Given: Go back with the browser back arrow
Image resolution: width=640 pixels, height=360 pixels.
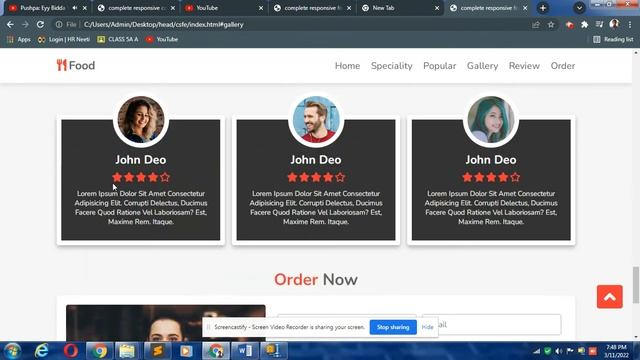Looking at the screenshot, I should (x=10, y=24).
